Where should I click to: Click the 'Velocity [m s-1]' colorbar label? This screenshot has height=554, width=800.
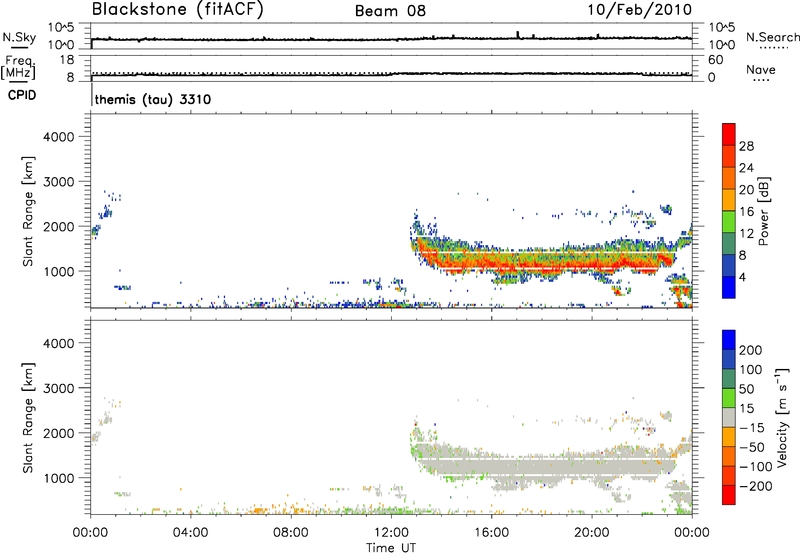click(782, 417)
